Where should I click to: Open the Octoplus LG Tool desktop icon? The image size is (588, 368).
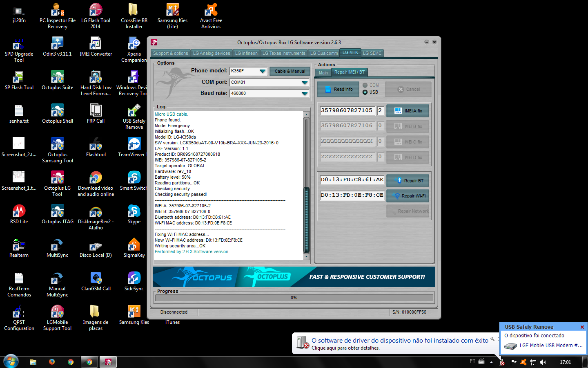57,184
